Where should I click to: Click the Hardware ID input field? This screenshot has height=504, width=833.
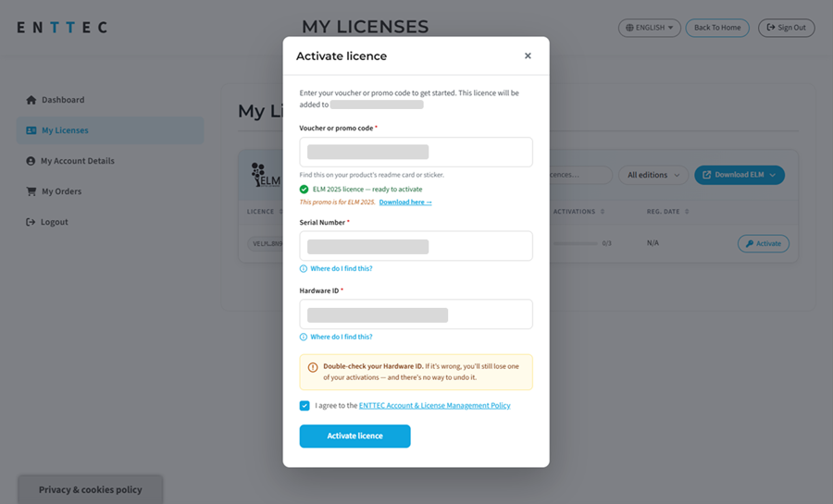[416, 314]
